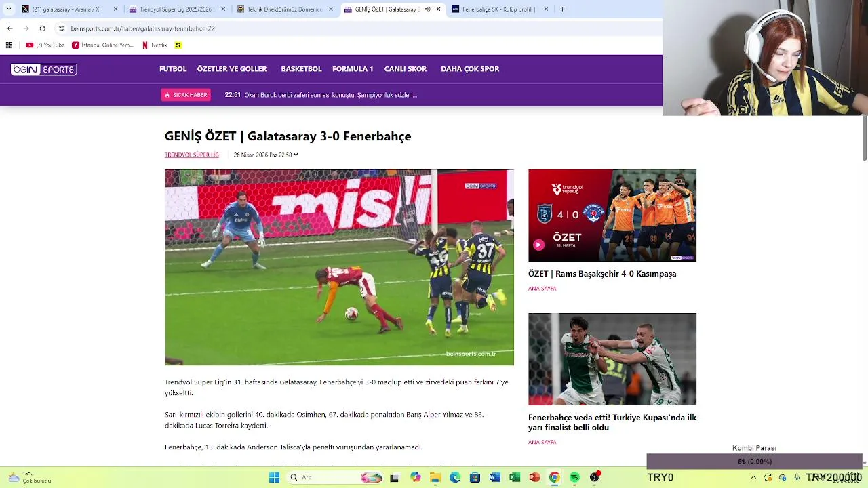Switch to Chrome on the taskbar

554,477
